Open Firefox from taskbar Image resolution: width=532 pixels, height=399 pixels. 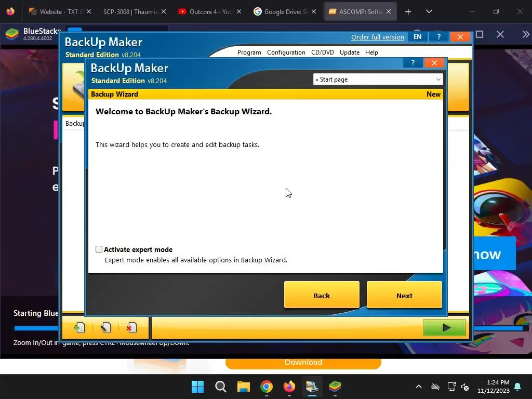point(289,387)
